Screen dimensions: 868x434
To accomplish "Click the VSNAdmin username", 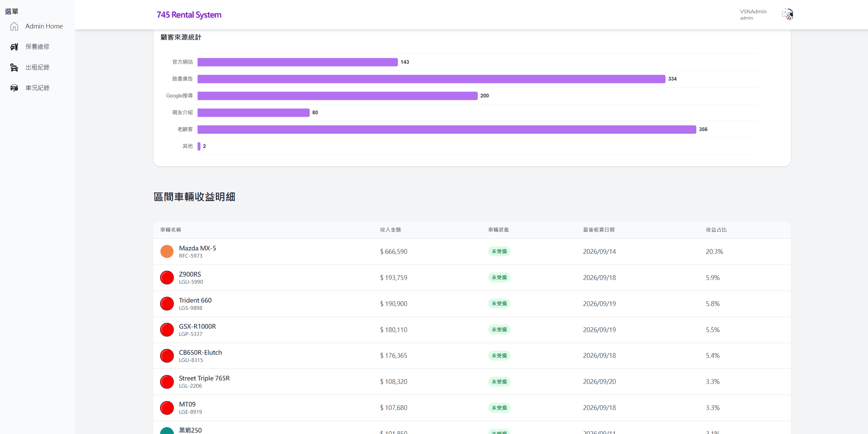I will click(753, 11).
